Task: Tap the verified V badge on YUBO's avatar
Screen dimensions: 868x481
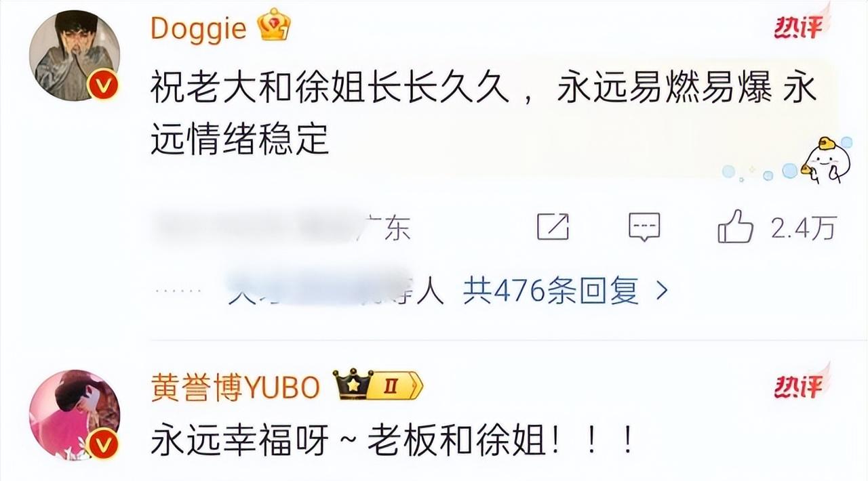Action: pyautogui.click(x=103, y=445)
